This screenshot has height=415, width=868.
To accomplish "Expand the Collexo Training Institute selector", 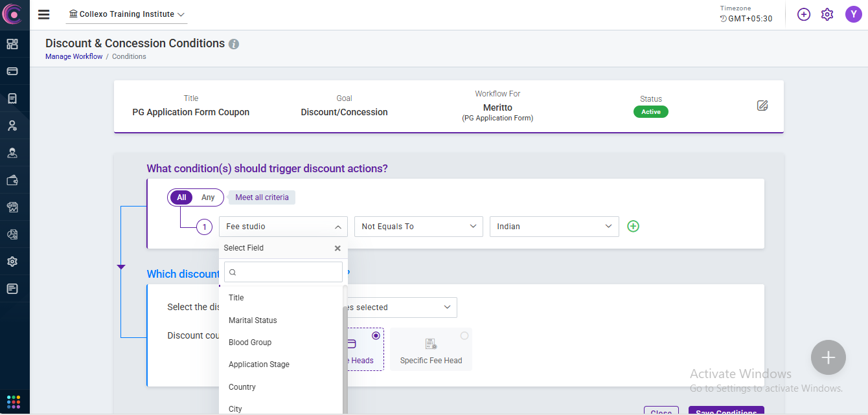I will (127, 14).
